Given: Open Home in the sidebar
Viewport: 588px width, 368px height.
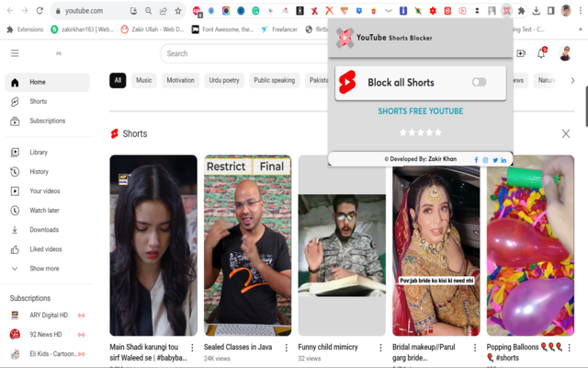Looking at the screenshot, I should (47, 82).
